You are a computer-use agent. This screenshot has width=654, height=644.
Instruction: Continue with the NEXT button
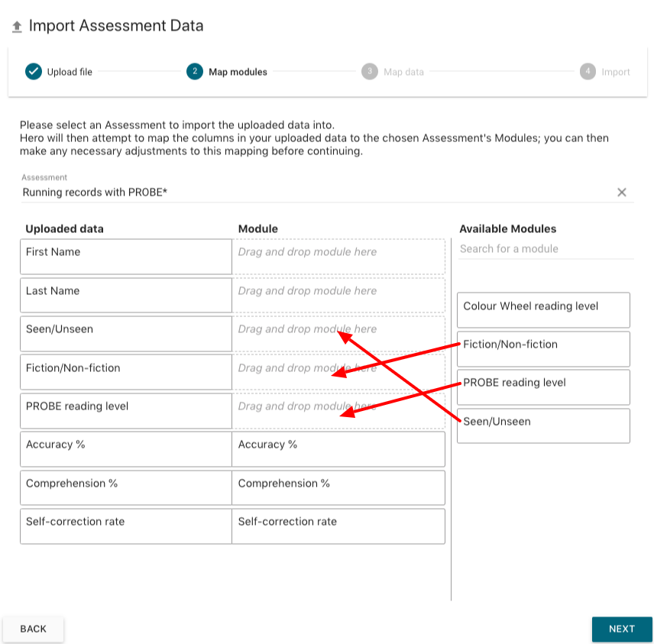(622, 629)
